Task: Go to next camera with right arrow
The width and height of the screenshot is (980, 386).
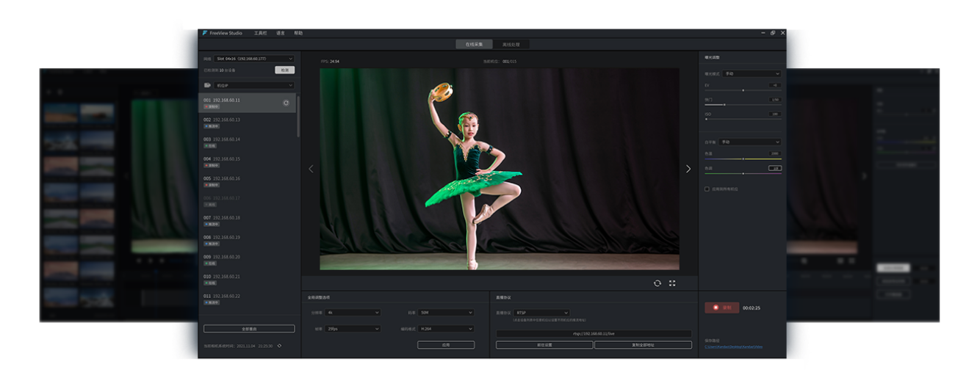Action: pyautogui.click(x=688, y=169)
